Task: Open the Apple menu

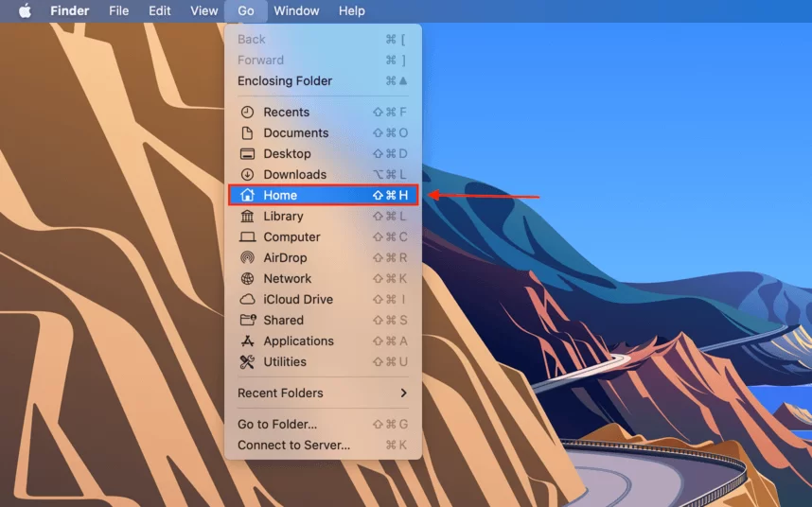Action: (x=25, y=10)
